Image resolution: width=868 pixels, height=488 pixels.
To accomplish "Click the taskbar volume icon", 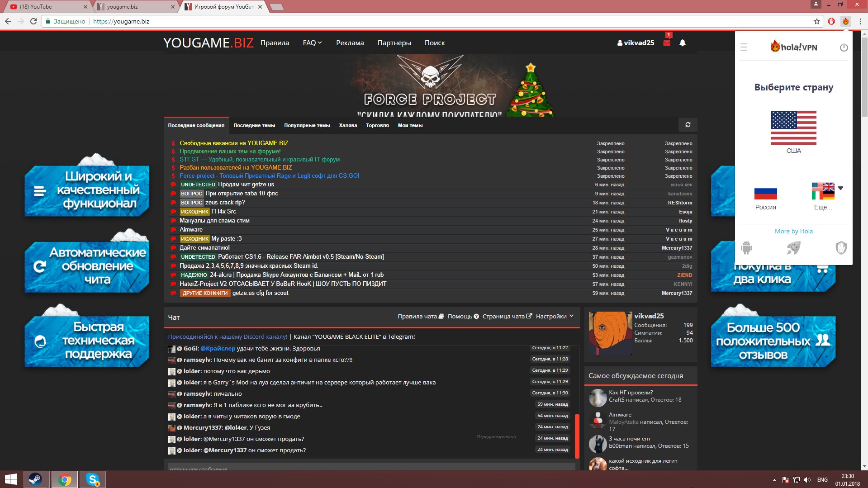I will (807, 480).
